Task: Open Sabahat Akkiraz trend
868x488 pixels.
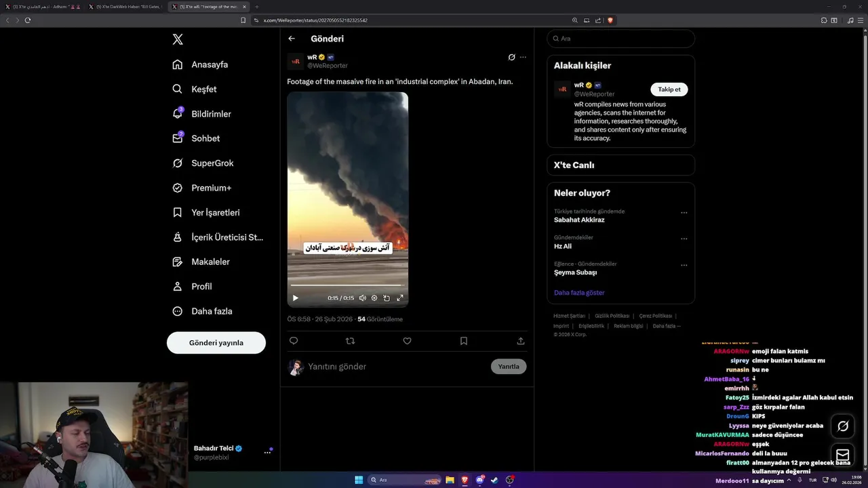Action: tap(579, 220)
